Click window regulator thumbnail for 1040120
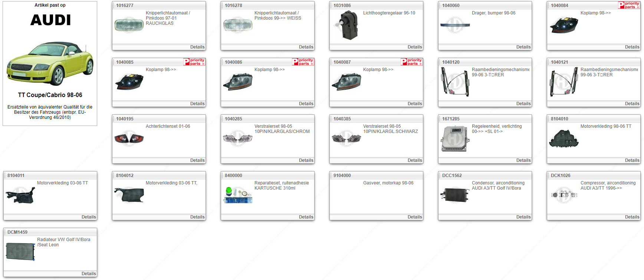Image resolution: width=644 pixels, height=280 pixels. pyautogui.click(x=455, y=82)
